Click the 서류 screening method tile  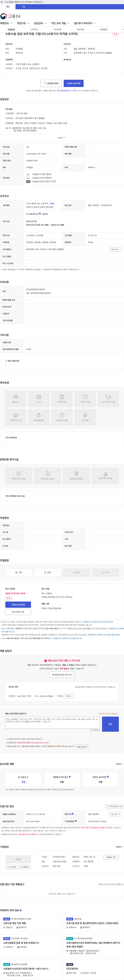(x=19, y=573)
